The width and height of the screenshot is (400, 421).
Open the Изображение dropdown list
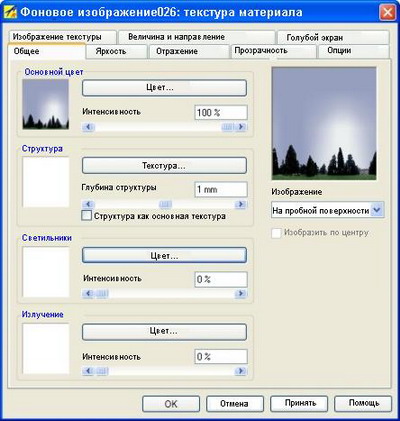377,210
